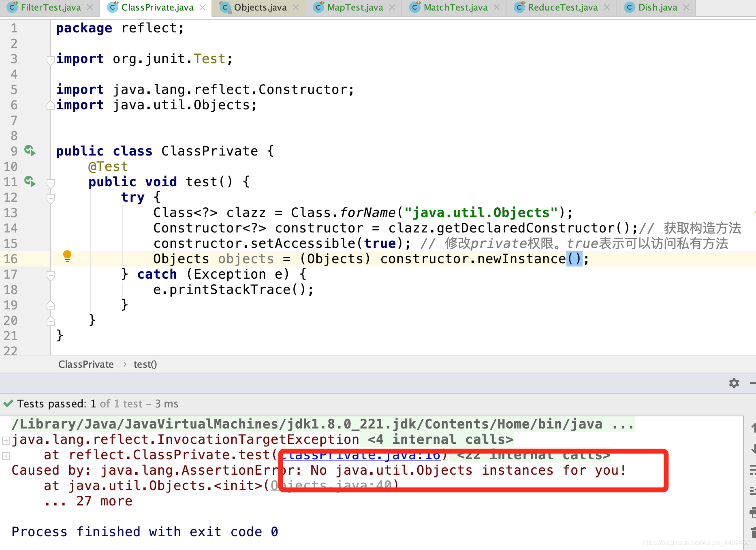
Task: Click the MapTest.java tab file icon
Action: point(319,7)
